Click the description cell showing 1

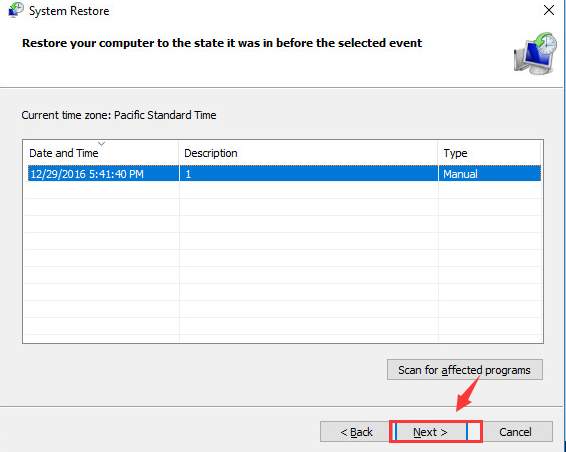pyautogui.click(x=309, y=174)
